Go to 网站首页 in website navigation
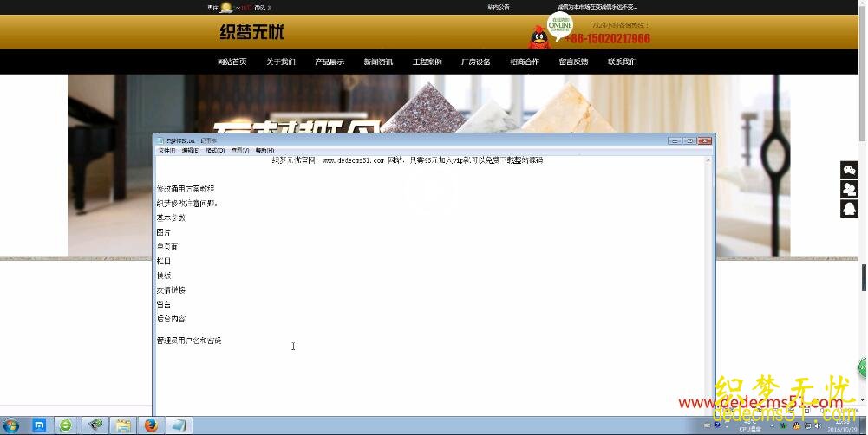The width and height of the screenshot is (868, 435). coord(232,62)
